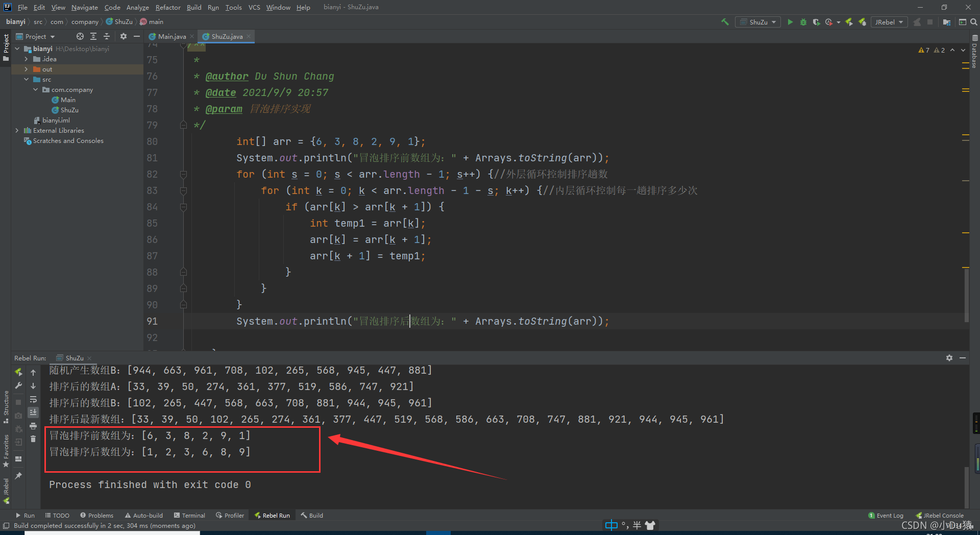The width and height of the screenshot is (980, 535).
Task: Toggle pin tab in Run panel
Action: (x=18, y=476)
